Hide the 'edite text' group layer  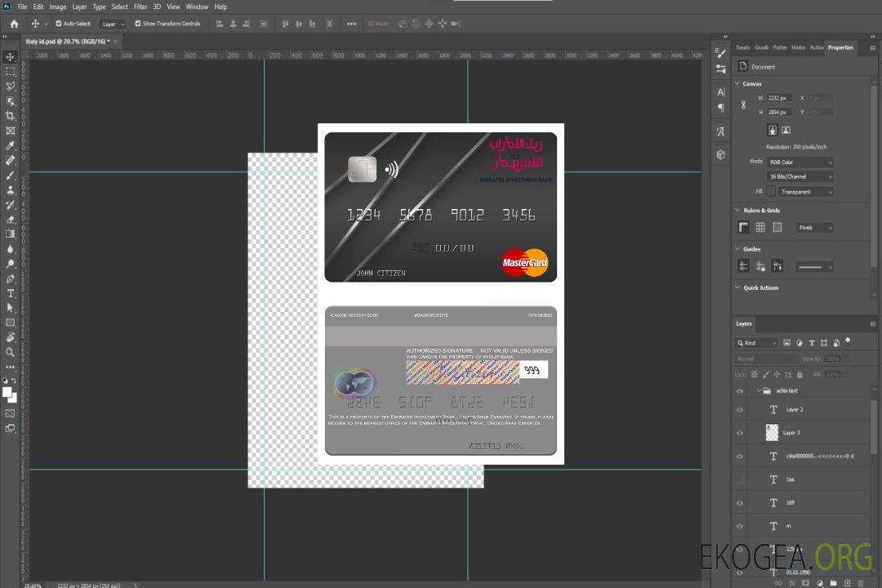pos(740,391)
